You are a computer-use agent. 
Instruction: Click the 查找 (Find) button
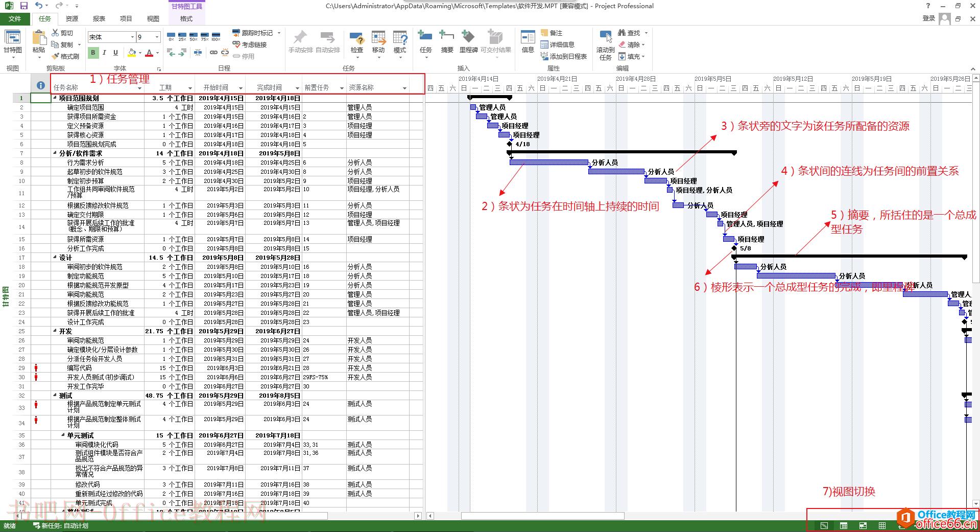tap(629, 33)
